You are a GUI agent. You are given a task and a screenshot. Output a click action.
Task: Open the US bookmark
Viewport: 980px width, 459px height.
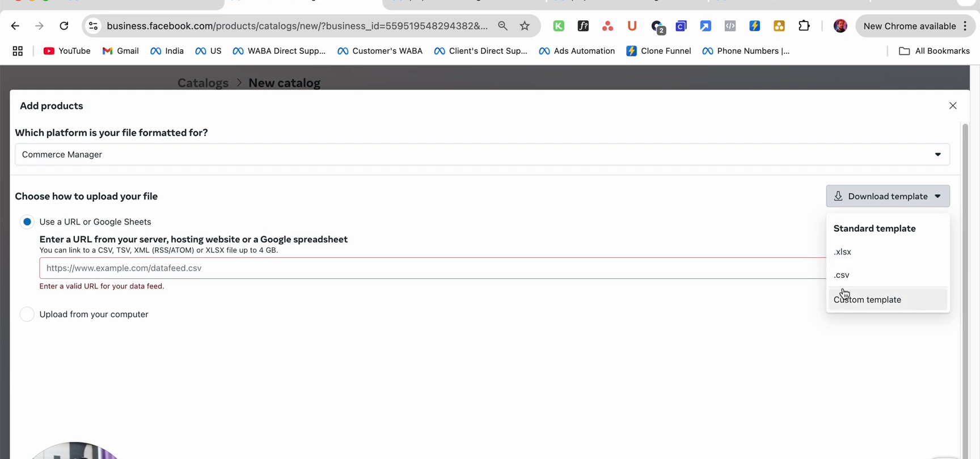pos(208,51)
